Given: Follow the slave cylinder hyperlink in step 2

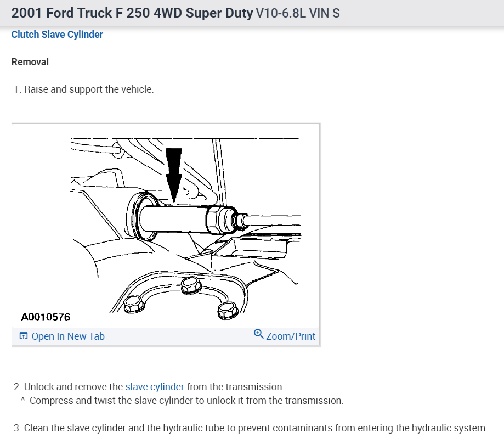Looking at the screenshot, I should 155,387.
